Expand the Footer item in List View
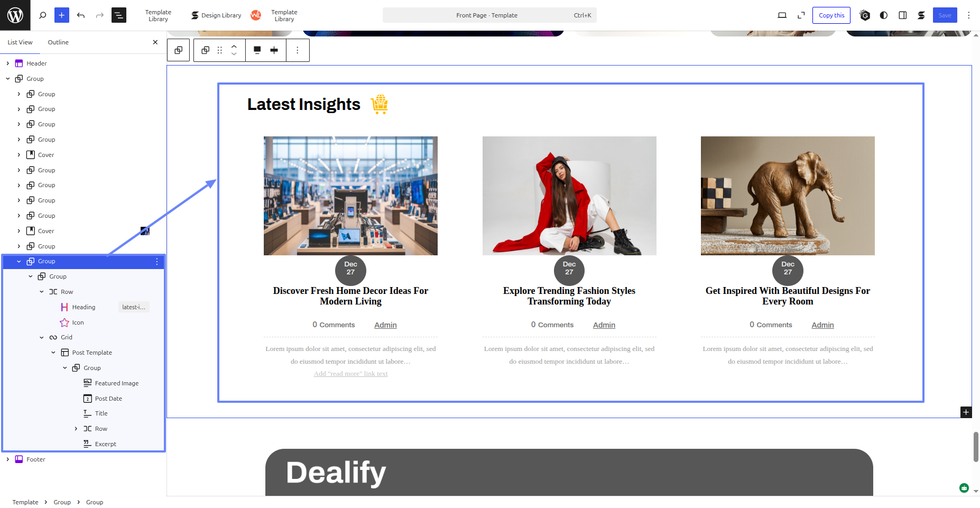Image resolution: width=980 pixels, height=508 pixels. 8,459
